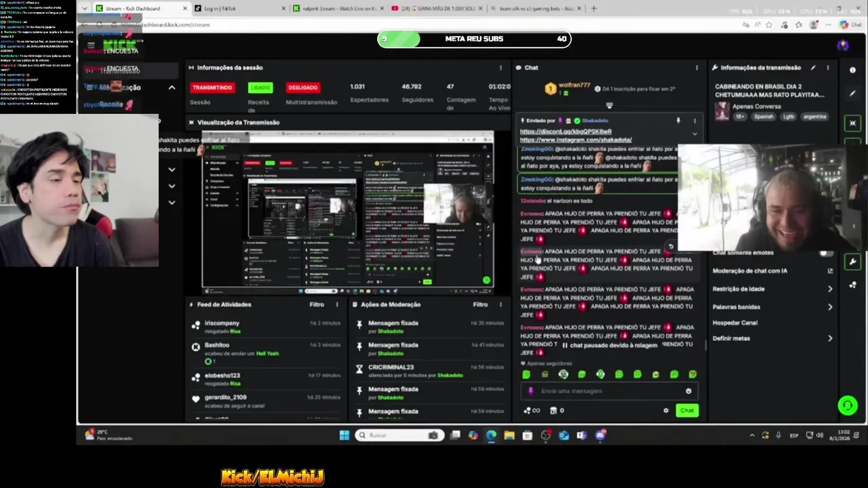Screen dimensions: 868x488
Task: Resume chat via chat pausado devido à rolagem
Action: click(x=609, y=345)
